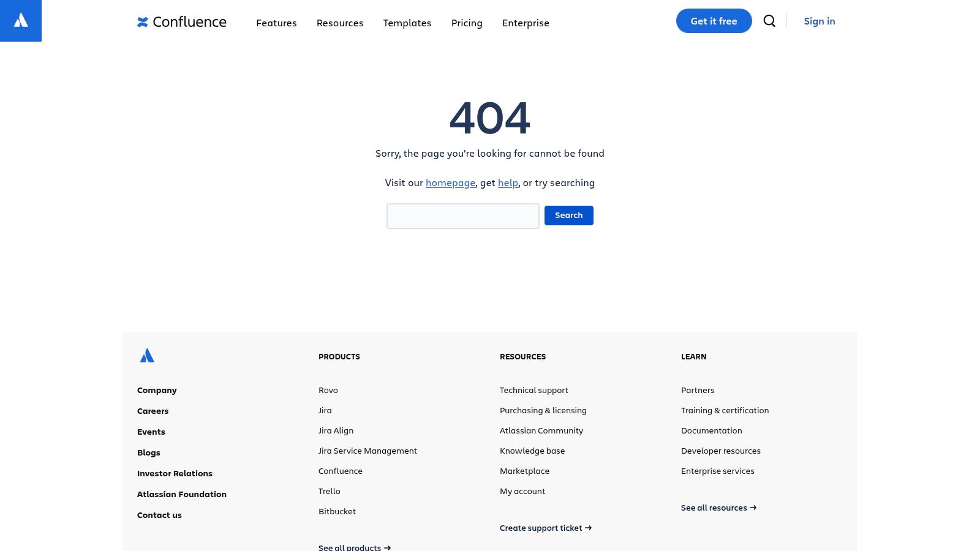Image resolution: width=980 pixels, height=551 pixels.
Task: Open the Enterprise services link
Action: tap(718, 471)
